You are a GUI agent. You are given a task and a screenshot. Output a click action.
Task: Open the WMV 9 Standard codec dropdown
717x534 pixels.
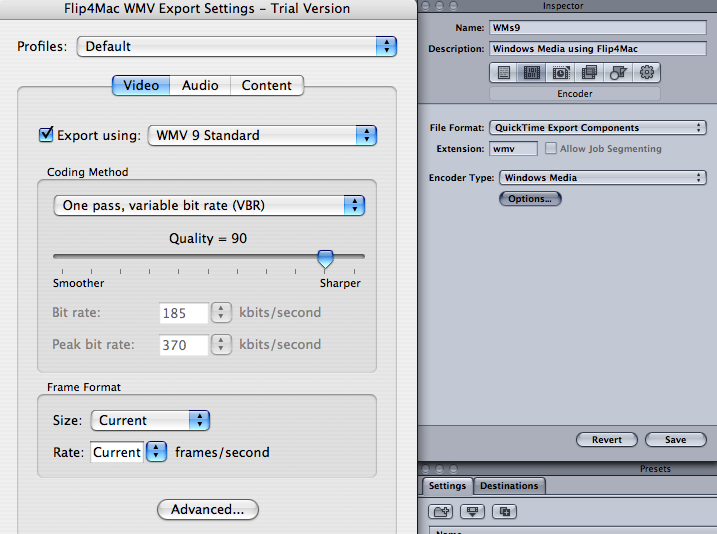(262, 135)
